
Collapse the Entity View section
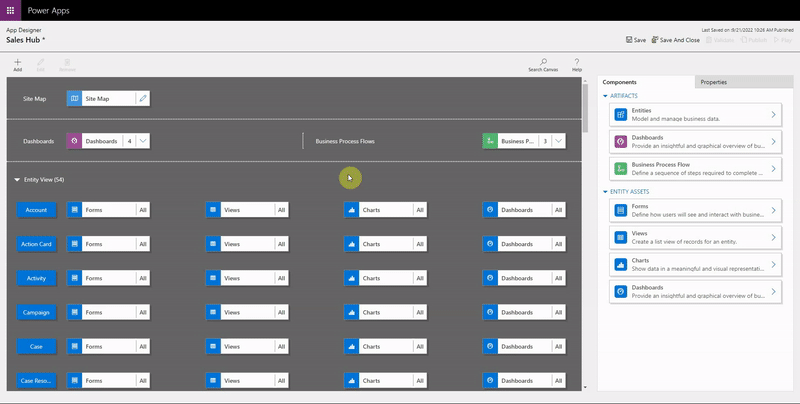click(18, 180)
